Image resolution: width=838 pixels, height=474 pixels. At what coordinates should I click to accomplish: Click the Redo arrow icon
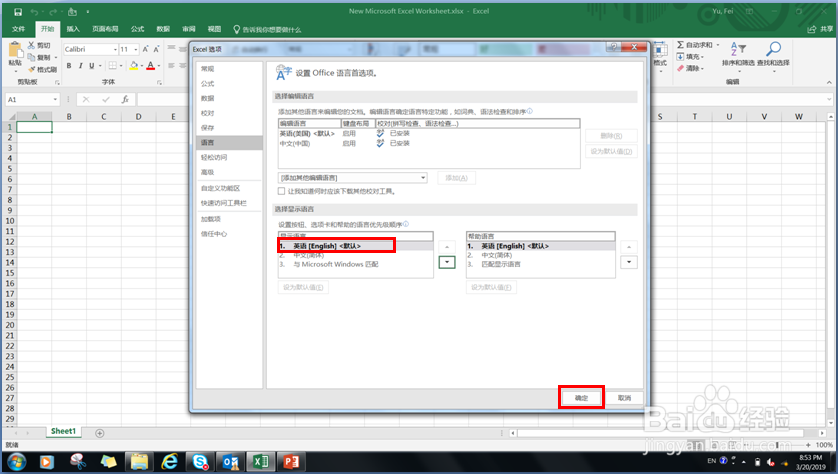pyautogui.click(x=53, y=11)
